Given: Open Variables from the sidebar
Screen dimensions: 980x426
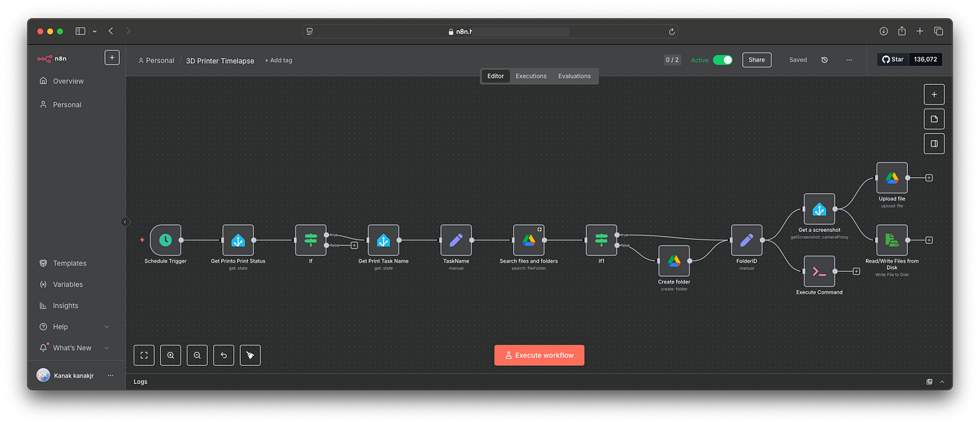Looking at the screenshot, I should (68, 284).
